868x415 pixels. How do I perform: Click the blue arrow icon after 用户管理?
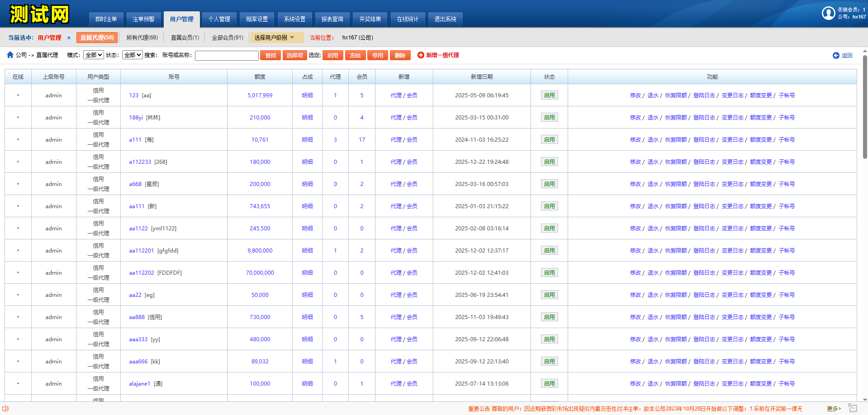69,38
